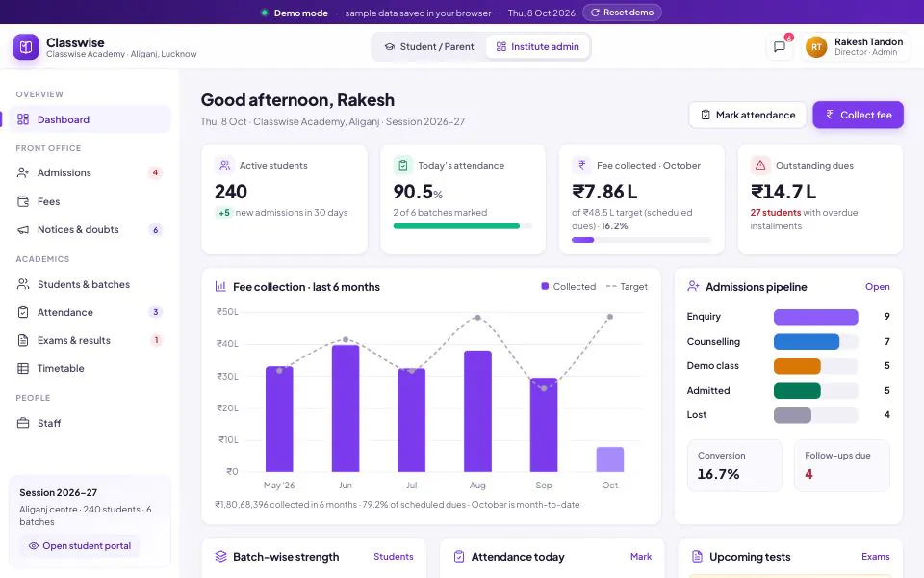
Task: Click the Students link on Batch-wise strength
Action: pos(393,556)
